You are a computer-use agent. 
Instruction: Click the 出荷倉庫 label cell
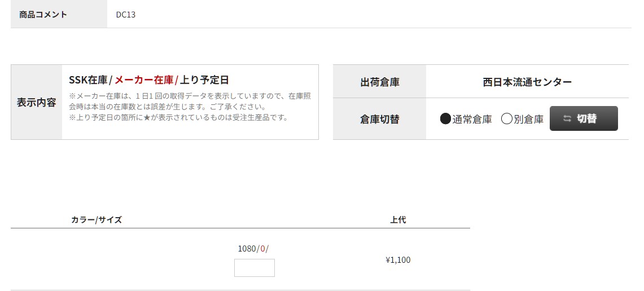click(x=379, y=82)
